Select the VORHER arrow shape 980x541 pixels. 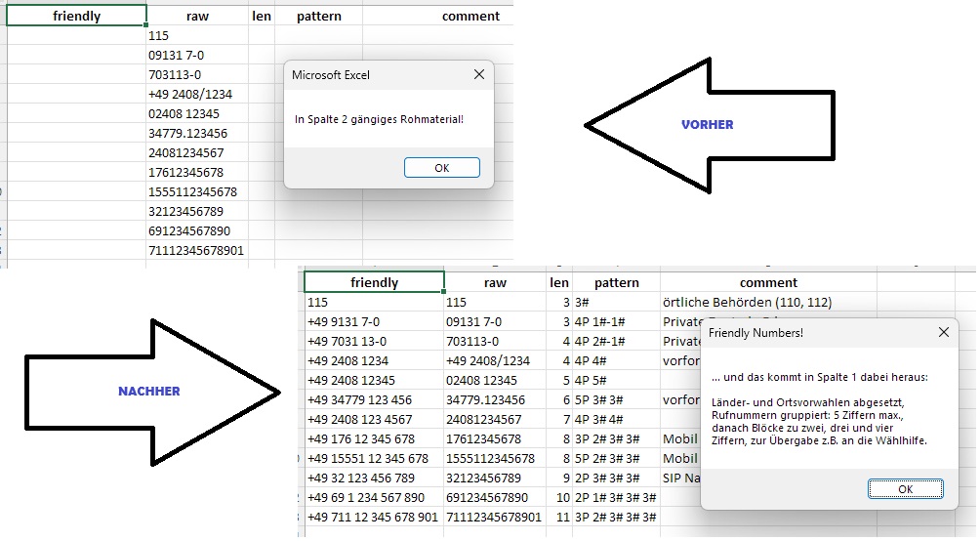click(x=708, y=125)
